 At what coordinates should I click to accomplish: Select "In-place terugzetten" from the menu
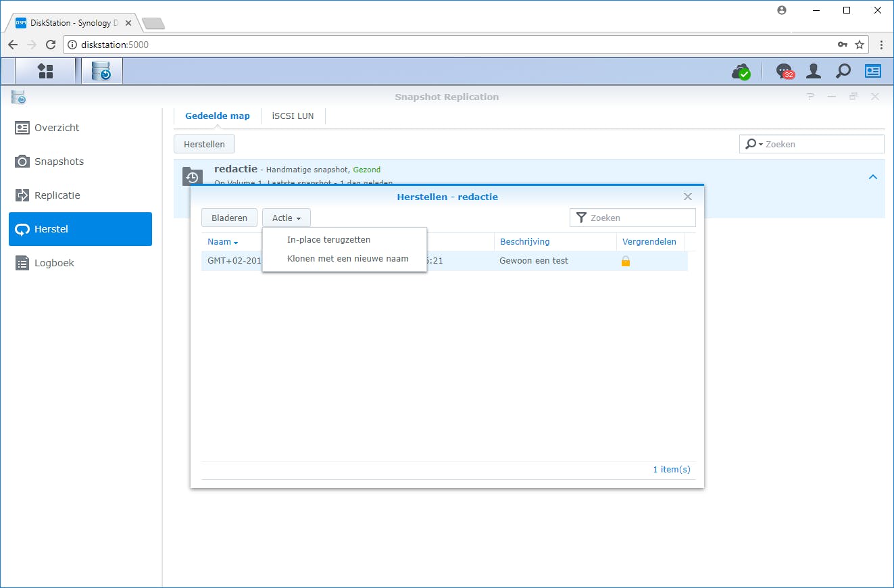[328, 239]
